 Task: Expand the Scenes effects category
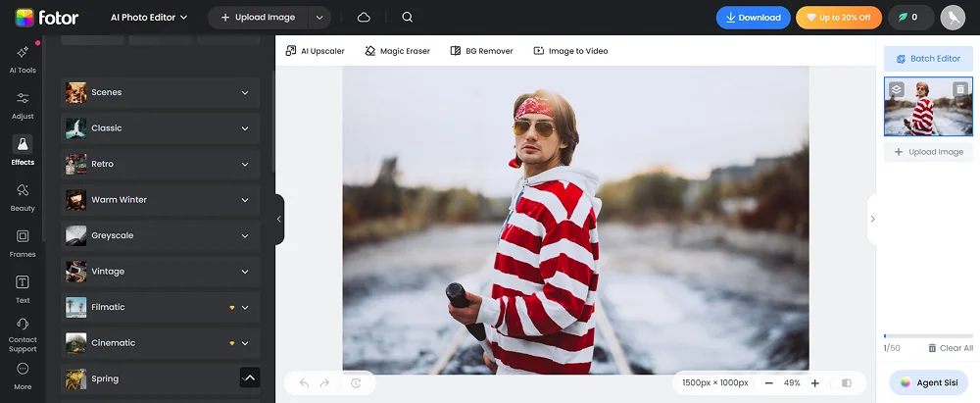pyautogui.click(x=161, y=92)
